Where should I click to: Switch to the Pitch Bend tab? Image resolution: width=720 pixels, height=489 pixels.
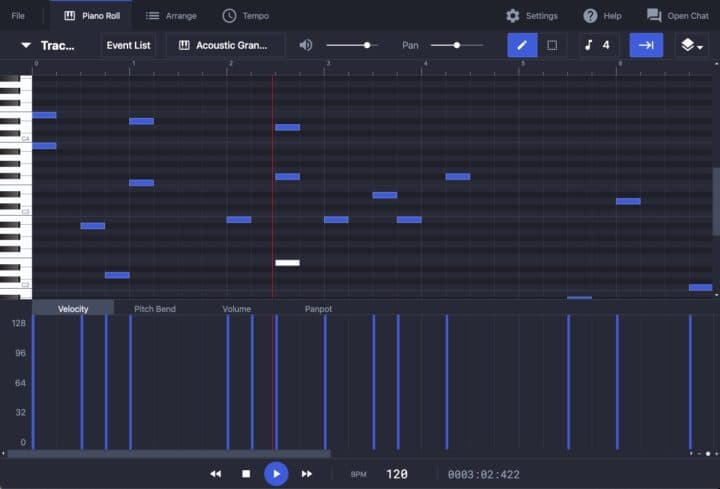155,309
